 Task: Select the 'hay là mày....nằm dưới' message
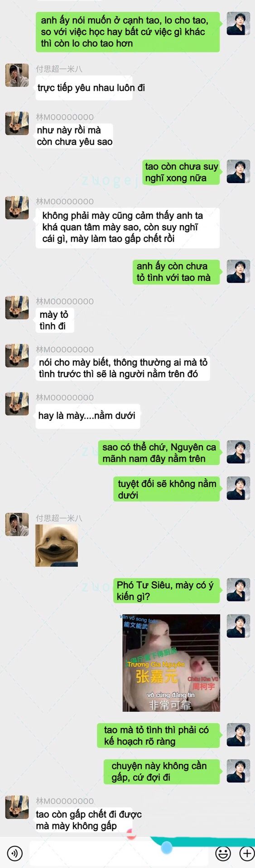point(87,416)
